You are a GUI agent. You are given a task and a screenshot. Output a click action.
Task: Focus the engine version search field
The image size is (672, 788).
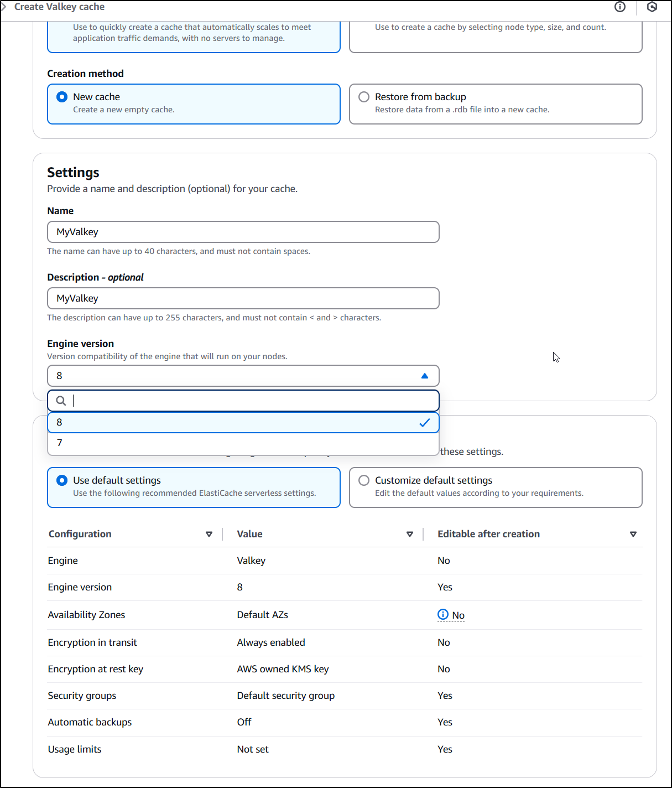[243, 401]
